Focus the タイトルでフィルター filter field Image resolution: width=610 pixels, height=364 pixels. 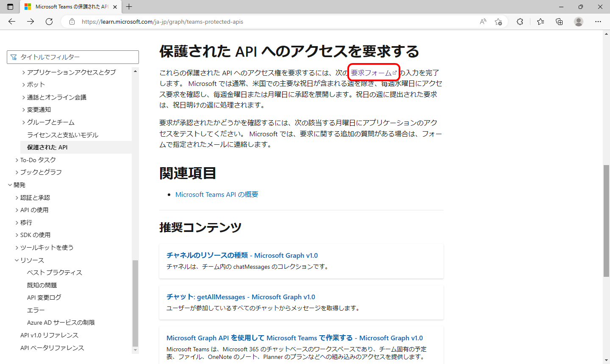(73, 57)
